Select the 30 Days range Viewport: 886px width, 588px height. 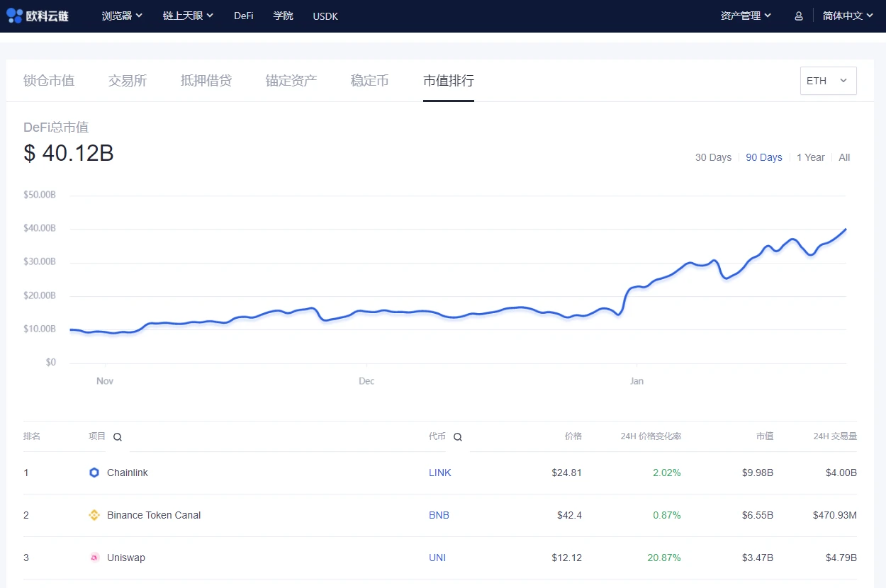713,157
